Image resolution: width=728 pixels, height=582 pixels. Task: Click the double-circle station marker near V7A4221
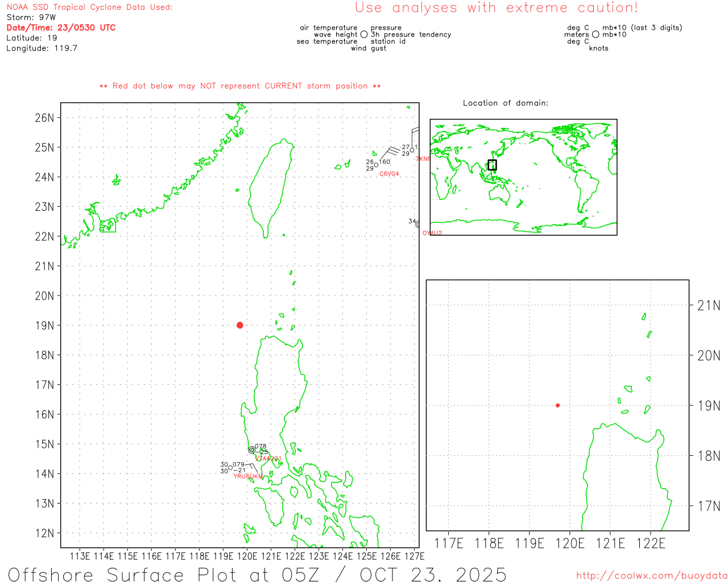252,450
